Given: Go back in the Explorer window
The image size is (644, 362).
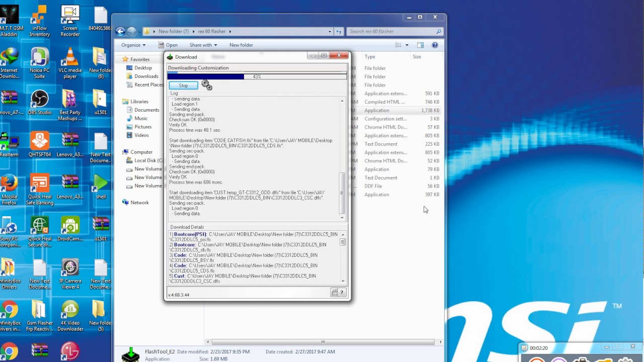Looking at the screenshot, I should [120, 31].
